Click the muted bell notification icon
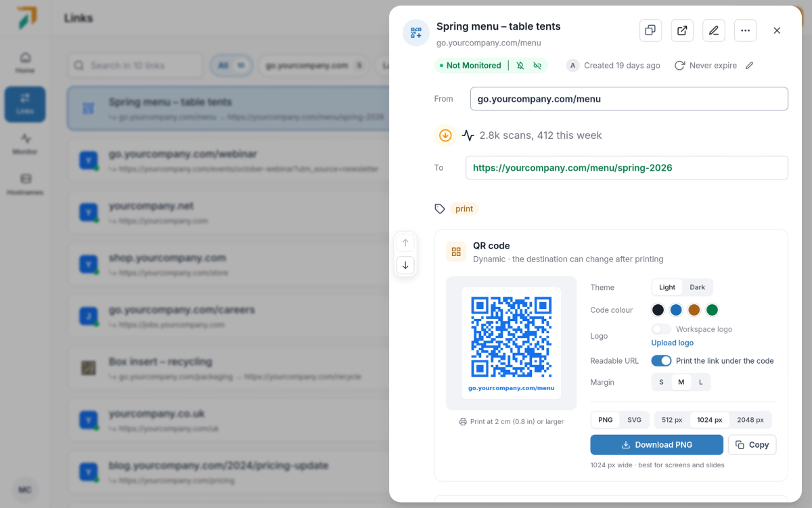 pyautogui.click(x=520, y=66)
